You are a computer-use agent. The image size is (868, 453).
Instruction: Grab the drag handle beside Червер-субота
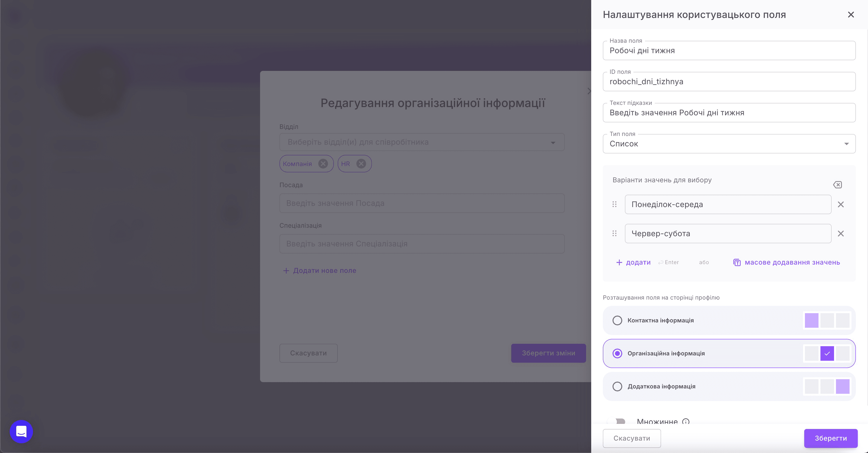tap(614, 233)
